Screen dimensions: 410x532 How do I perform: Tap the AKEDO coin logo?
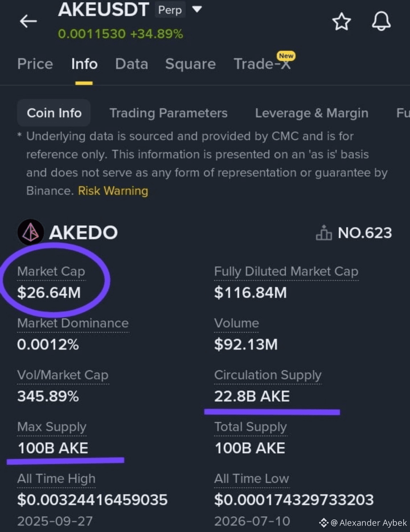click(x=31, y=232)
